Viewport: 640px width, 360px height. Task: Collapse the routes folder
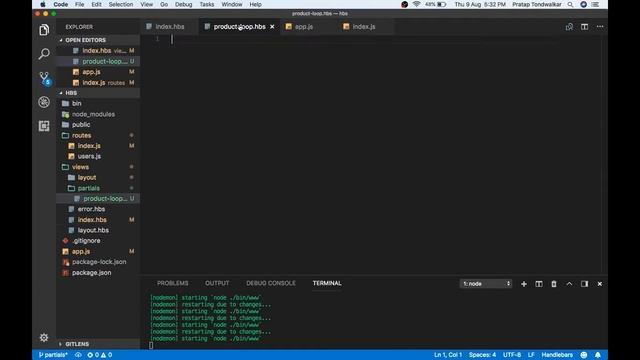point(98,135)
